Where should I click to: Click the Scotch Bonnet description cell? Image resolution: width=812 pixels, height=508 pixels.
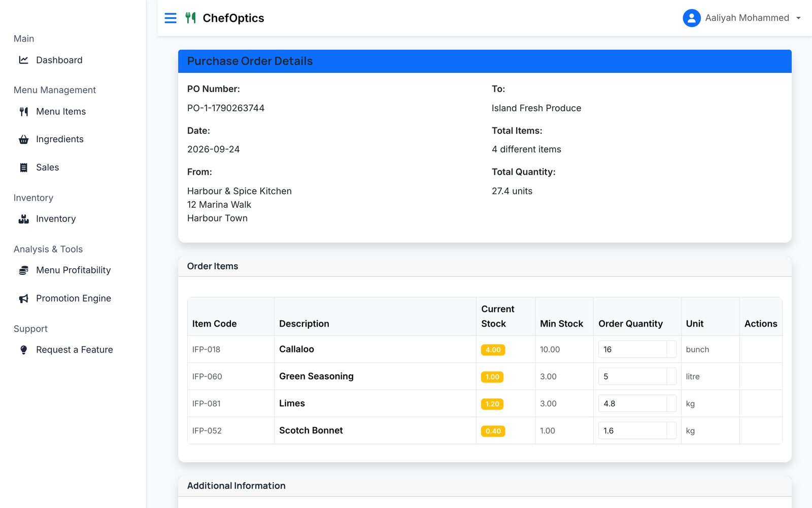tap(375, 430)
